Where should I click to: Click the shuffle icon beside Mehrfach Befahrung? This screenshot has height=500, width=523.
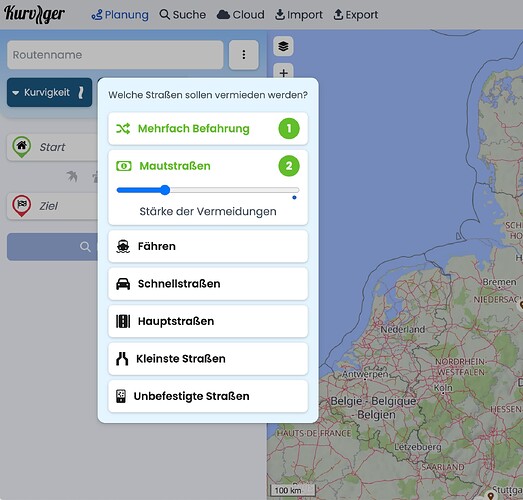[x=123, y=129]
